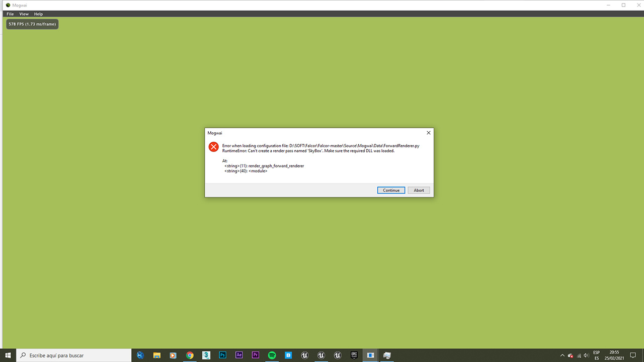Viewport: 644px width, 362px height.
Task: Click Continue to dismiss the error
Action: click(391, 190)
